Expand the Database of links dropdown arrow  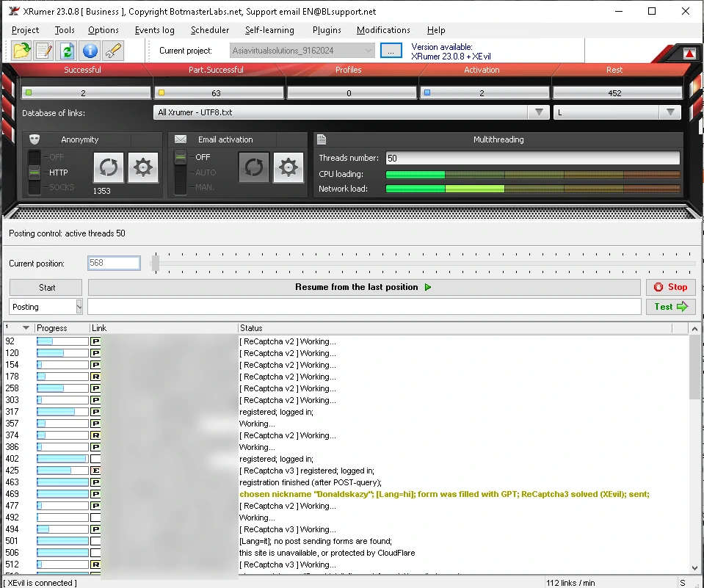[x=539, y=112]
